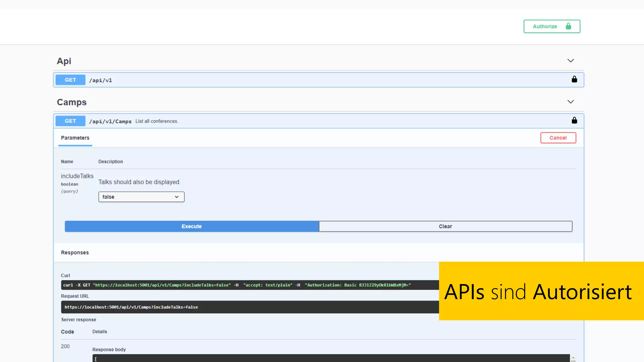The height and width of the screenshot is (362, 644).
Task: Click the Response body code area
Action: (x=331, y=358)
